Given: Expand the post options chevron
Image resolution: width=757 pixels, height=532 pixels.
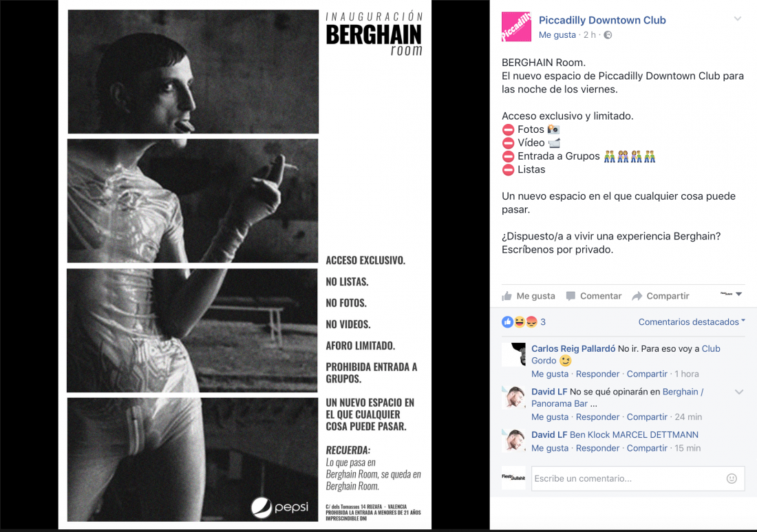Looking at the screenshot, I should 738,19.
